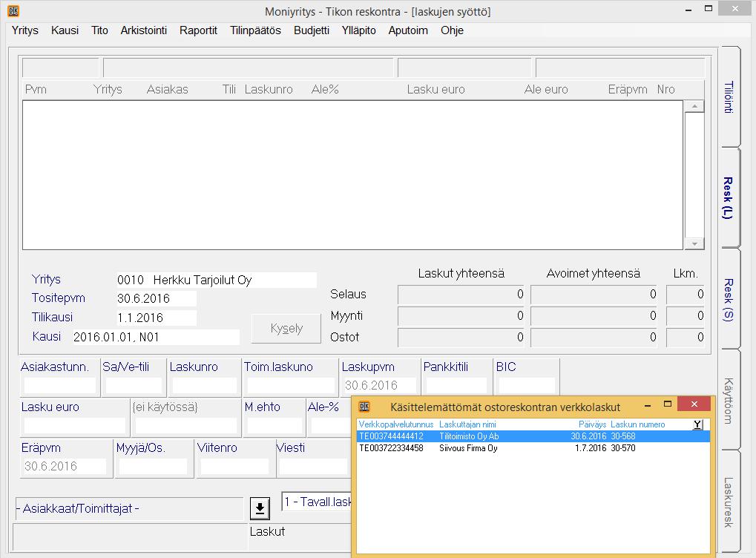Click the verkkolaskut popup window icon
Screen dimensions: 756x558
pos(364,407)
